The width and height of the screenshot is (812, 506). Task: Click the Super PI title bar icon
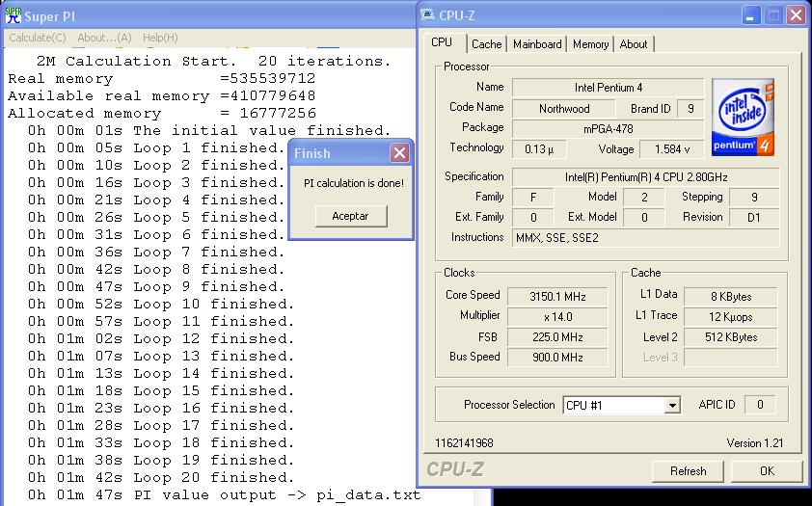12,15
